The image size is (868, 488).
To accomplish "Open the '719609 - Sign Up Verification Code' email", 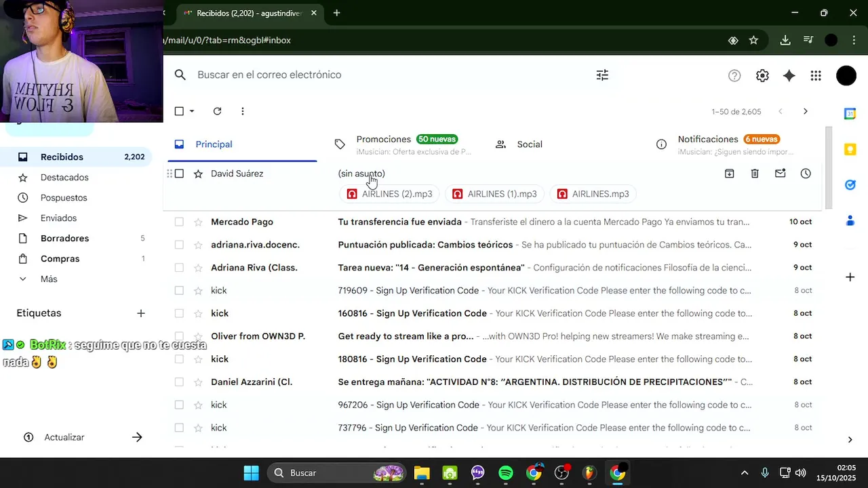I will (408, 291).
